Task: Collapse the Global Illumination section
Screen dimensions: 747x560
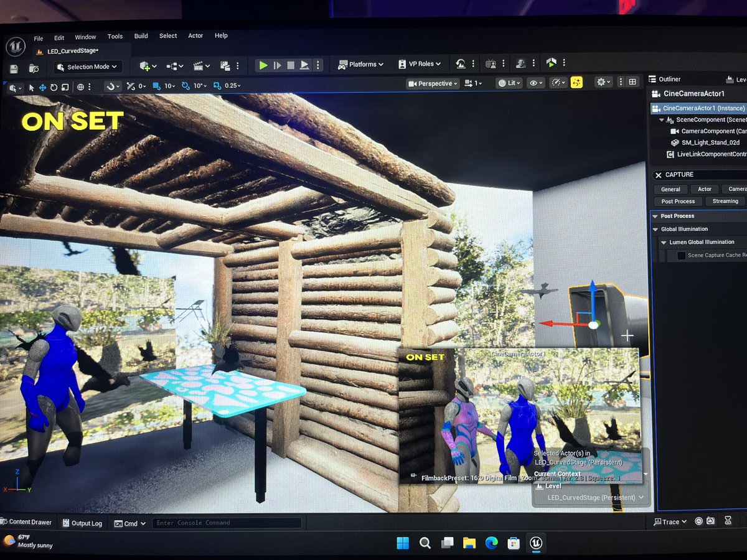Action: click(x=655, y=229)
